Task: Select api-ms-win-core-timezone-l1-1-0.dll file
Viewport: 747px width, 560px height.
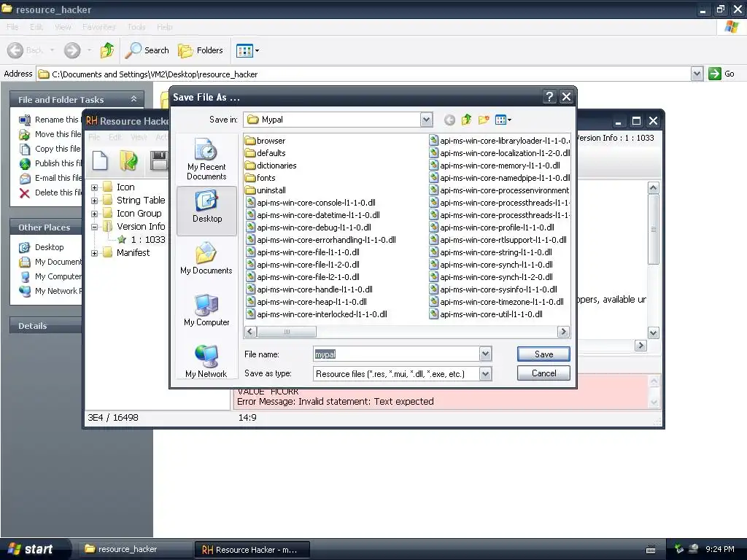Action: 496,301
